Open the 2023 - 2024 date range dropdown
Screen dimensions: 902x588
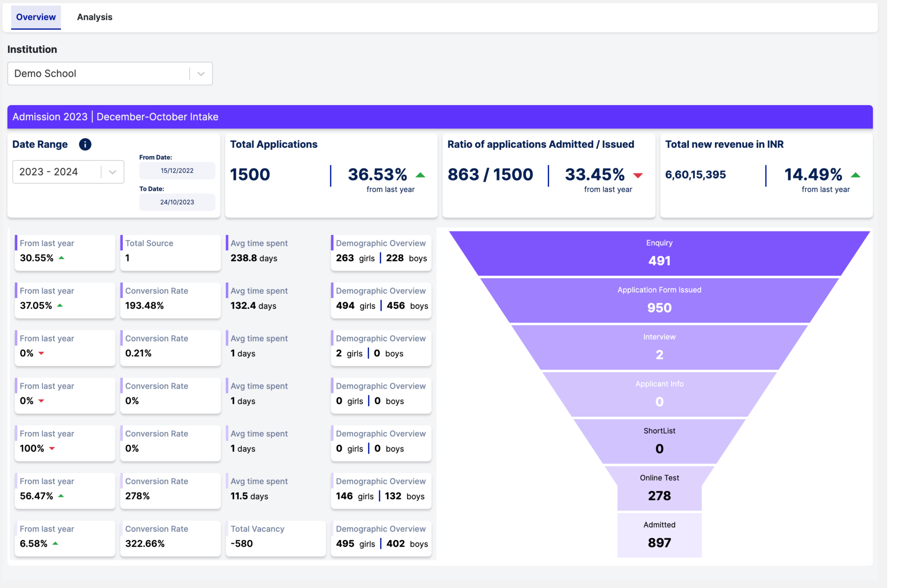pyautogui.click(x=68, y=172)
